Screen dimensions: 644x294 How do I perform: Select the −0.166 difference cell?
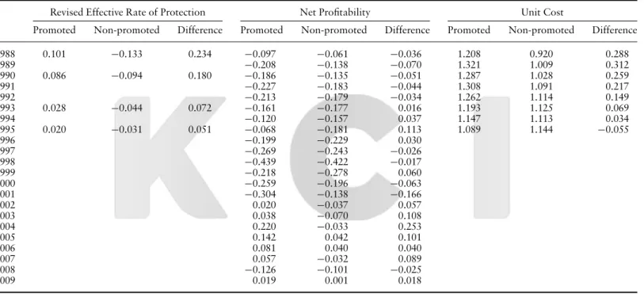406,194
